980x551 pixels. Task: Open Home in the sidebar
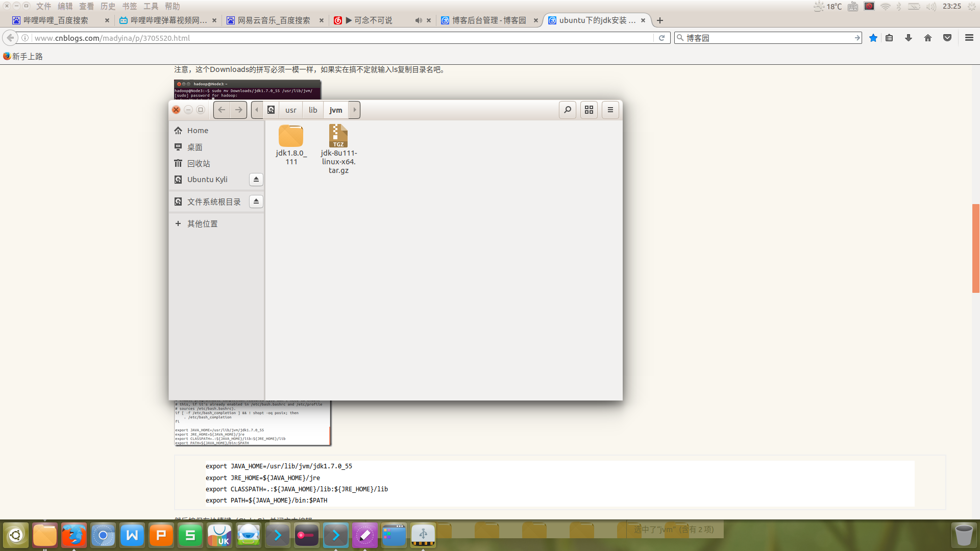(x=216, y=131)
